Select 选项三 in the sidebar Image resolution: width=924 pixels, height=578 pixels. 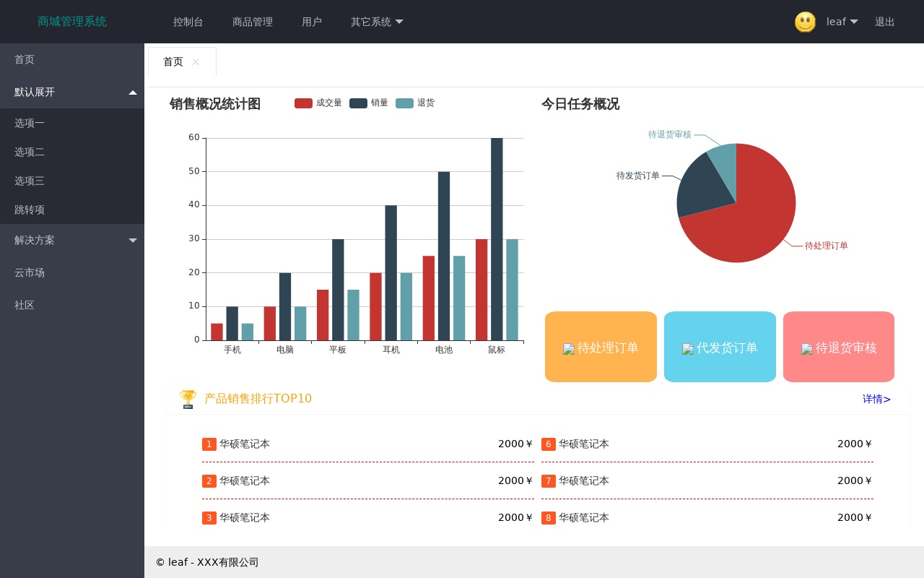(x=72, y=181)
